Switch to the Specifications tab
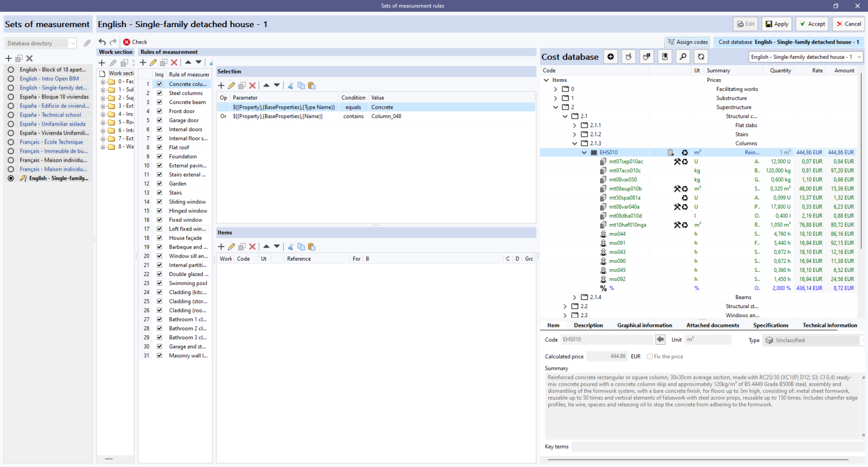Image resolution: width=868 pixels, height=467 pixels. click(771, 325)
